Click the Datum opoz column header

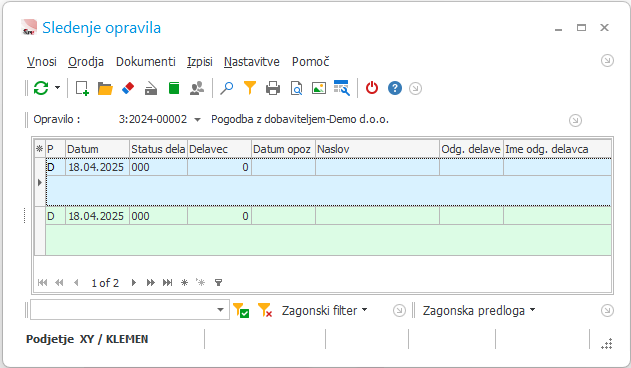[x=283, y=149]
